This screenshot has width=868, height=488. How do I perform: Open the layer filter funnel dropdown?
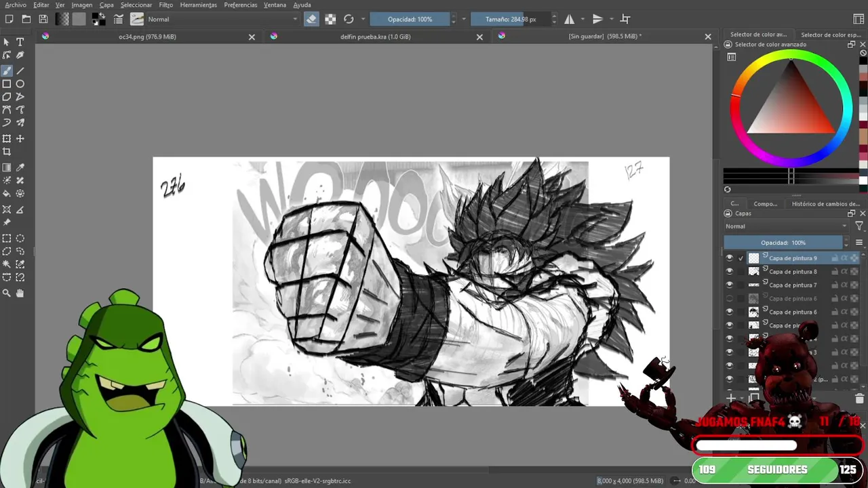coord(859,226)
